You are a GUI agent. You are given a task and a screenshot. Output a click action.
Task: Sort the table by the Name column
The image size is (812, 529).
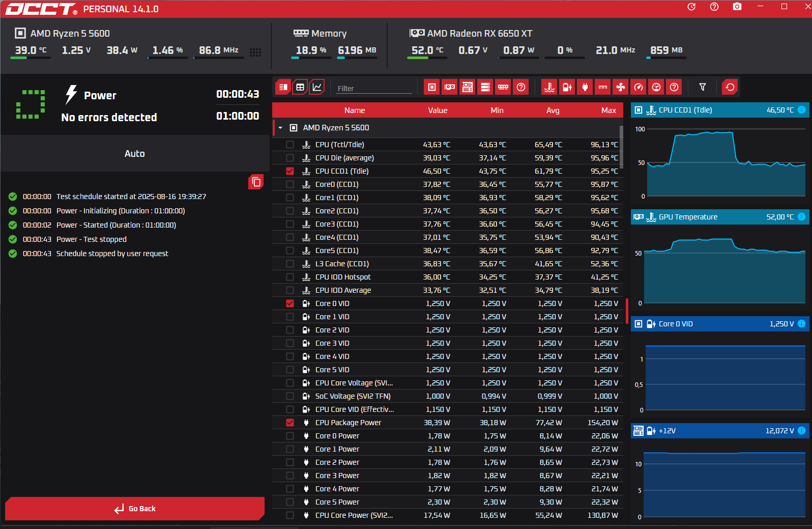pos(355,110)
